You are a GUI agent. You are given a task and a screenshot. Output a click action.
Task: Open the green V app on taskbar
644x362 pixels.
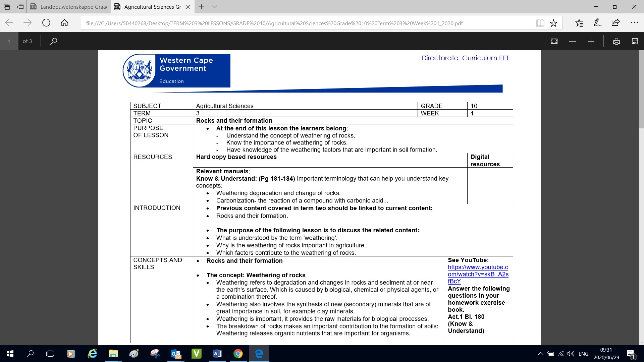coord(196,354)
